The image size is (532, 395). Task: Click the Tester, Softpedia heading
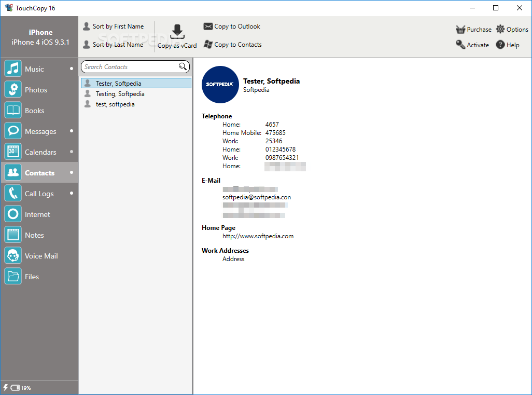tap(271, 81)
